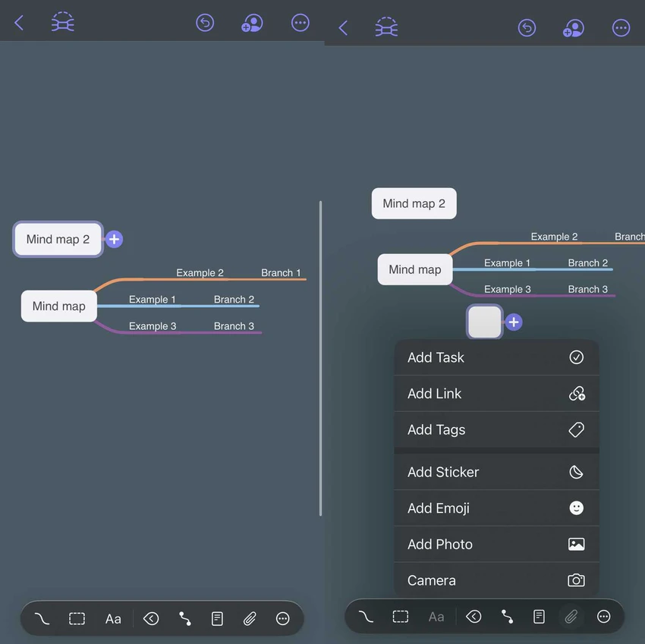Tap the undo icon in left panel
The image size is (645, 644).
tap(205, 23)
